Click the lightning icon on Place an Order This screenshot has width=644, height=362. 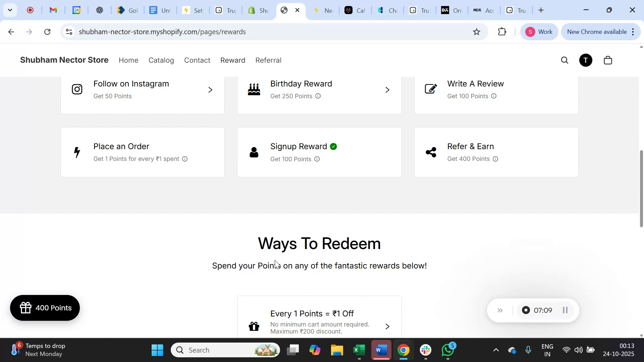77,152
